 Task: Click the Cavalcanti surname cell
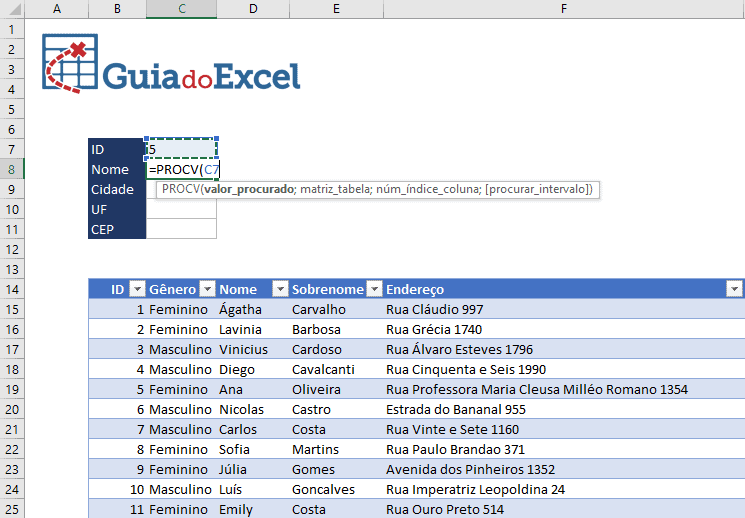[336, 369]
